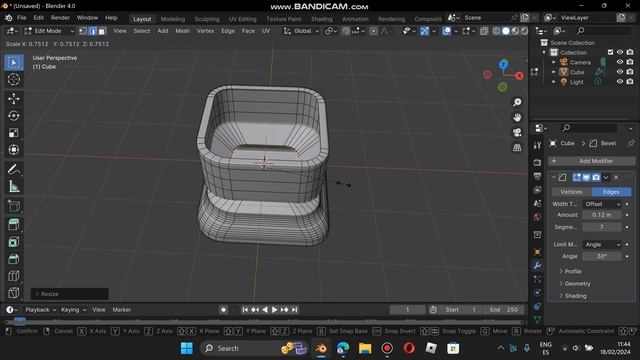The image size is (640, 360).
Task: Switch to the UV Editing workspace tab
Action: [242, 19]
